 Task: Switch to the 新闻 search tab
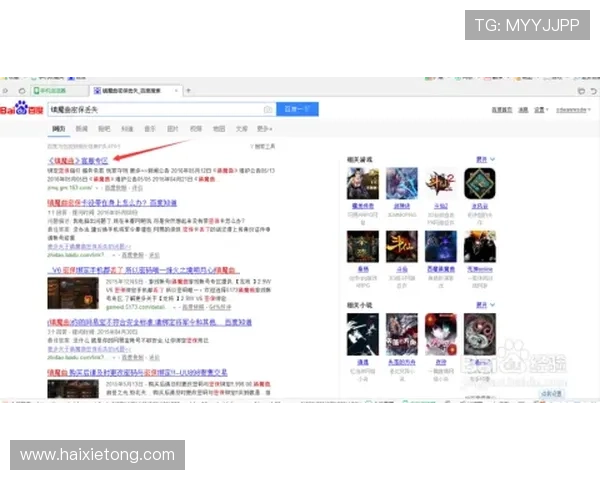click(81, 129)
